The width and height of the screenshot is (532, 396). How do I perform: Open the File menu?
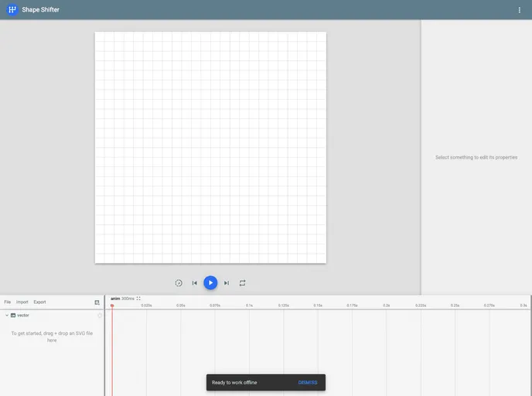pos(8,302)
